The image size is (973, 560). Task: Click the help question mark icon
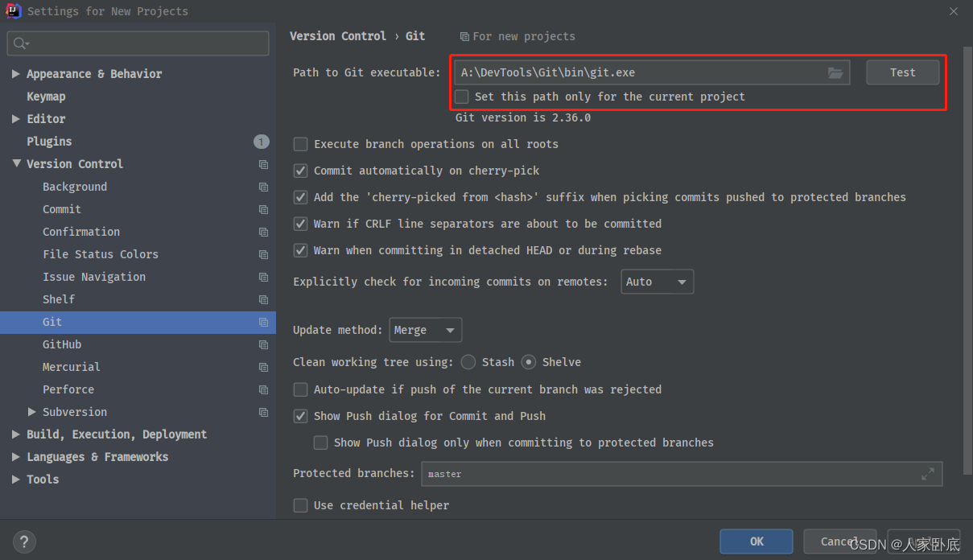point(25,541)
